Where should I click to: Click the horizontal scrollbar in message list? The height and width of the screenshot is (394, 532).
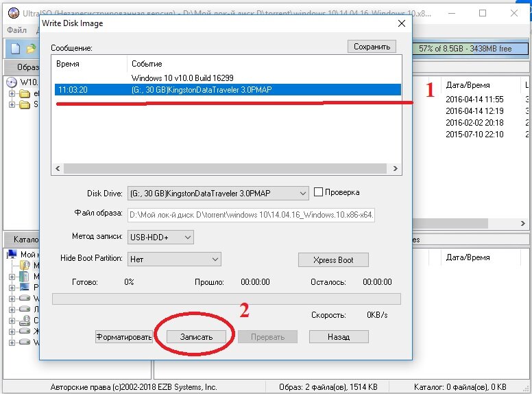(225, 168)
